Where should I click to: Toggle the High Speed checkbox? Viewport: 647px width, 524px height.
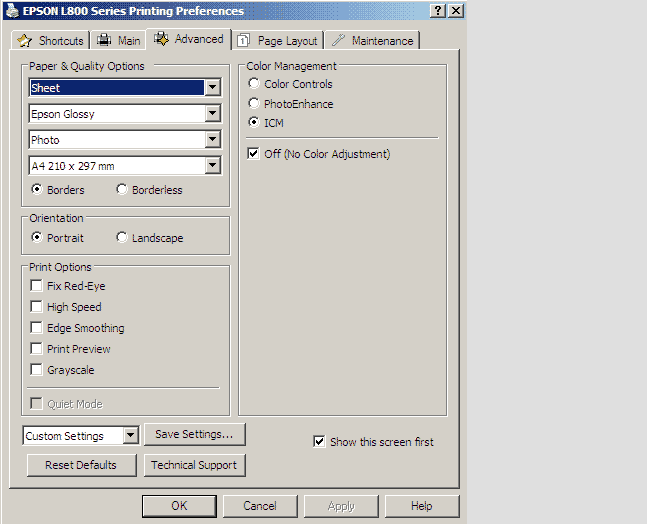click(37, 307)
